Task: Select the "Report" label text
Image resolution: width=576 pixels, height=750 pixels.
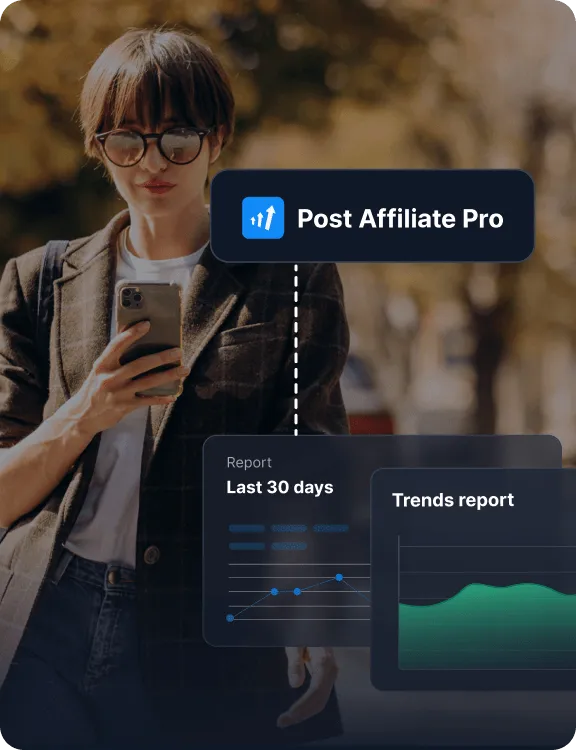Action: pos(249,463)
